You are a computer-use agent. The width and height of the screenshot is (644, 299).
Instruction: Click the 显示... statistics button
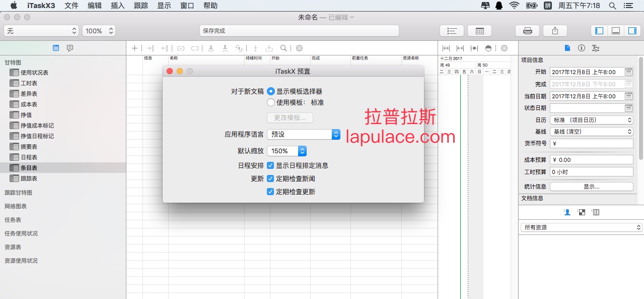[x=591, y=187]
